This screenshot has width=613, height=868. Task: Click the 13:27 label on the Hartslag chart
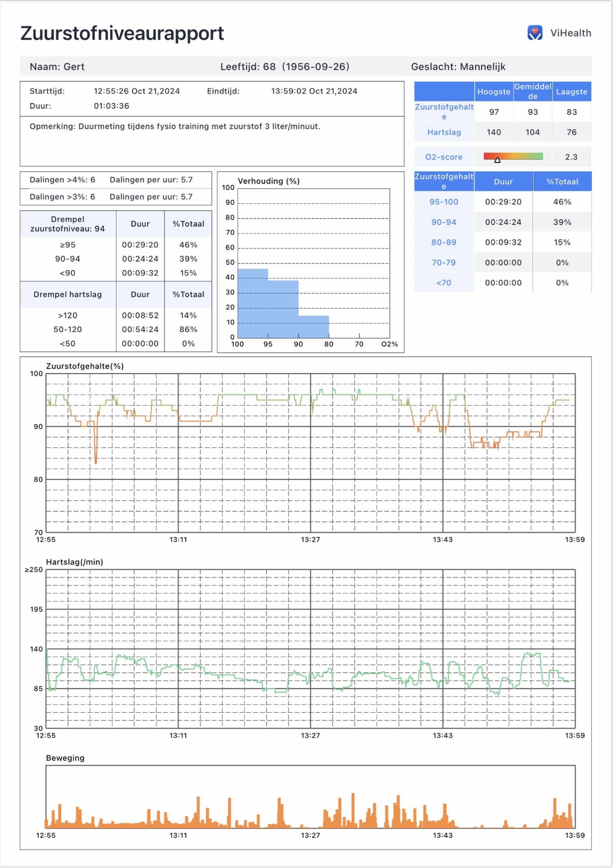pyautogui.click(x=310, y=736)
